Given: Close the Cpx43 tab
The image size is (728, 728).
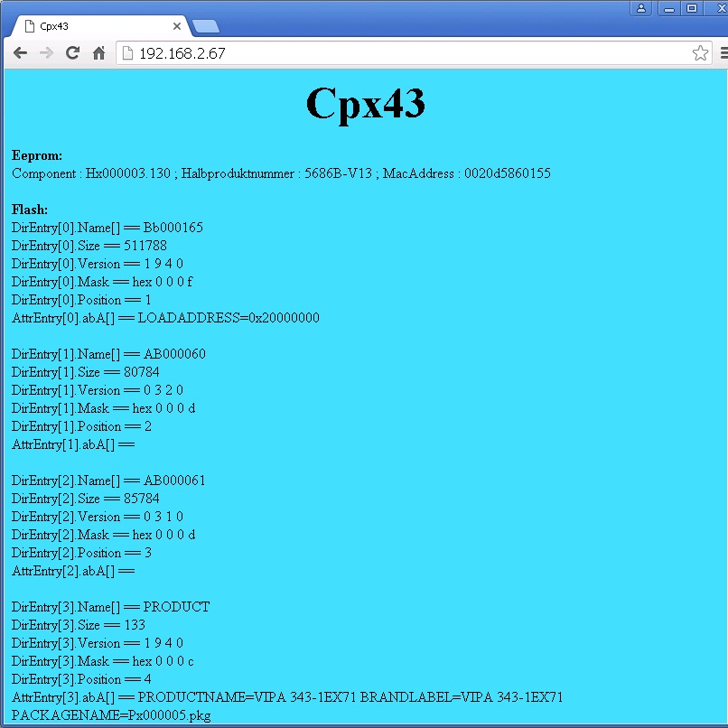Looking at the screenshot, I should click(177, 26).
